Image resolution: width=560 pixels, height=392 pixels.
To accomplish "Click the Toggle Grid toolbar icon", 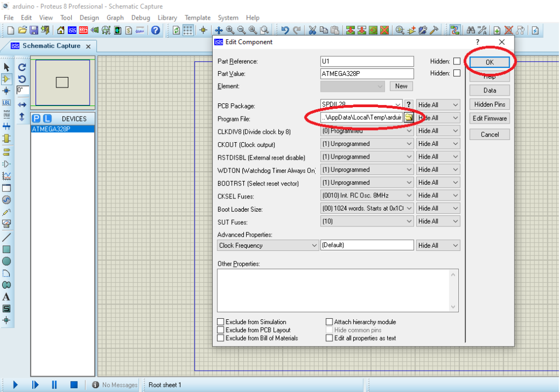I will (x=188, y=30).
